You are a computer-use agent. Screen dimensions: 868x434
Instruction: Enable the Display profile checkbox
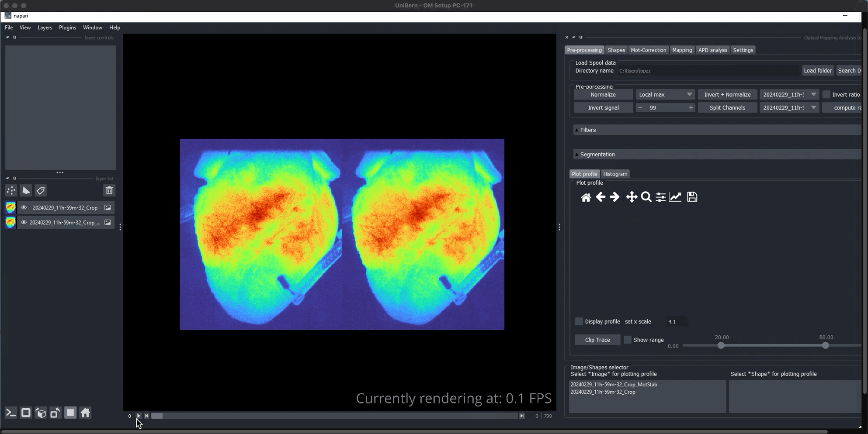point(579,322)
